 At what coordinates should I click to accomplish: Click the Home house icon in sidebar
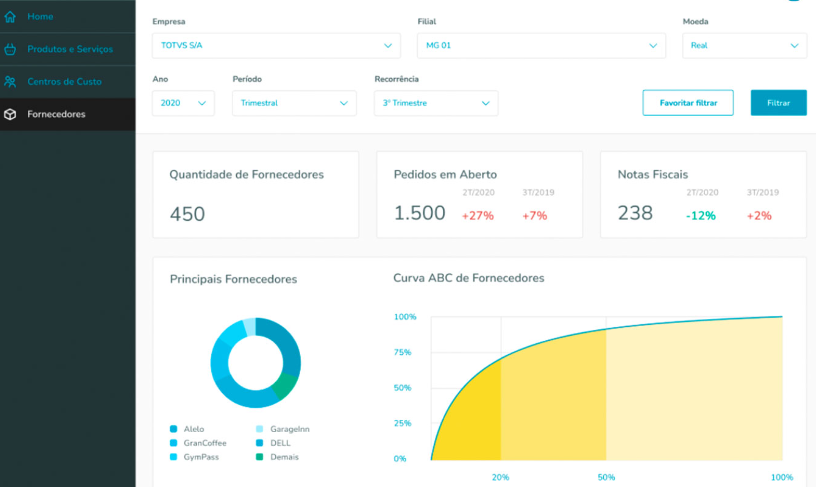point(10,17)
